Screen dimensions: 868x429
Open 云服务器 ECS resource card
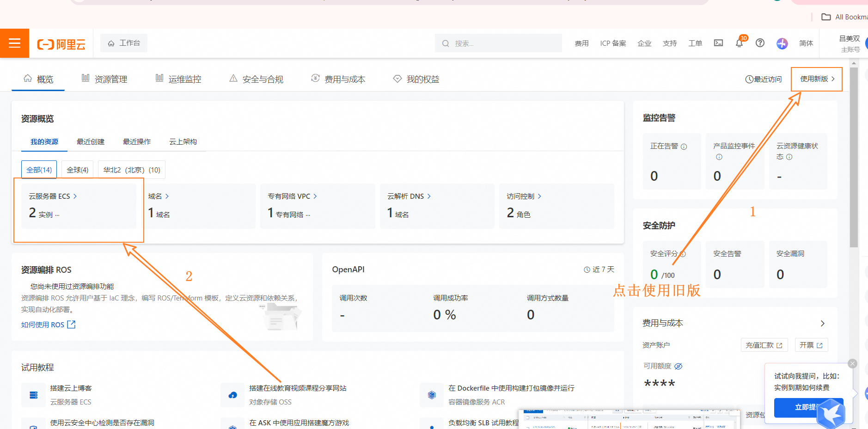[79, 206]
